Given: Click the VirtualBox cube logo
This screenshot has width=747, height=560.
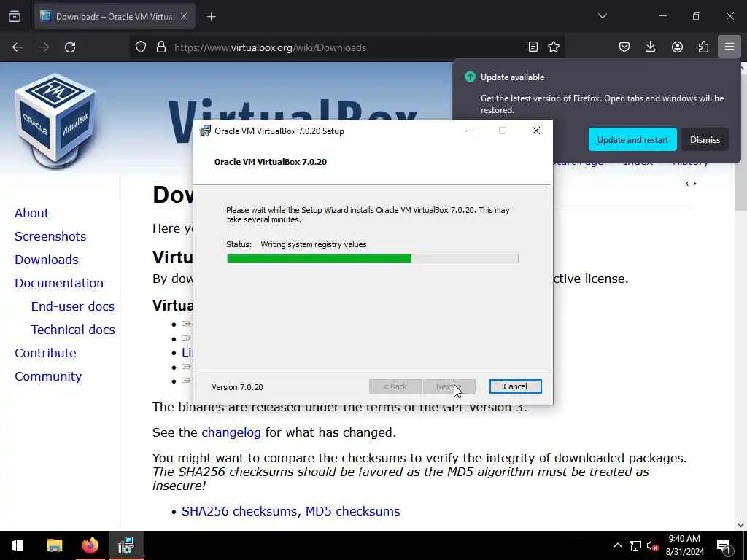Looking at the screenshot, I should pyautogui.click(x=55, y=121).
